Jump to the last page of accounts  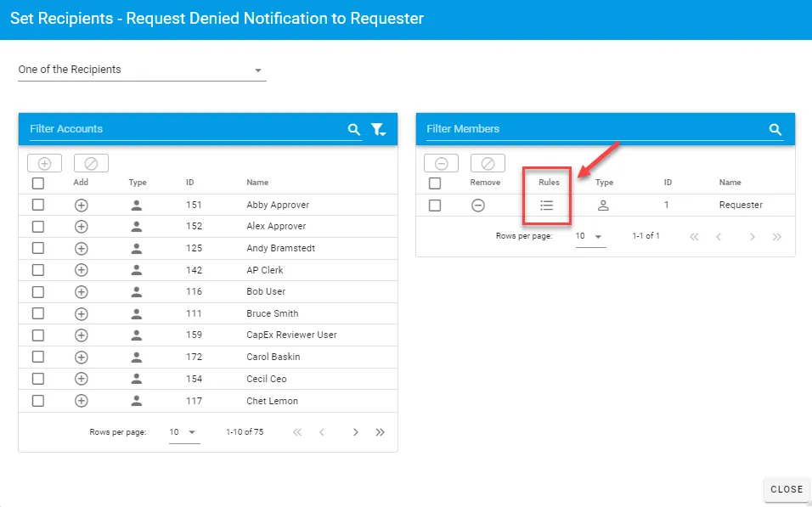click(x=380, y=432)
